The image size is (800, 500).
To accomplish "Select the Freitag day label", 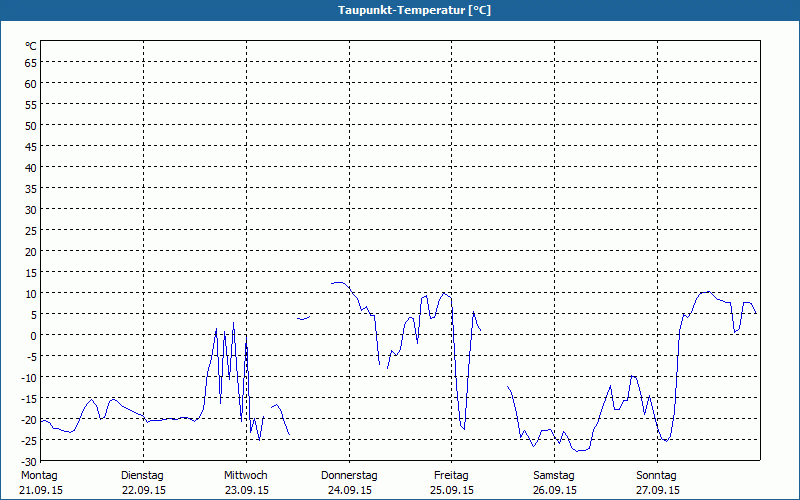I will (452, 476).
